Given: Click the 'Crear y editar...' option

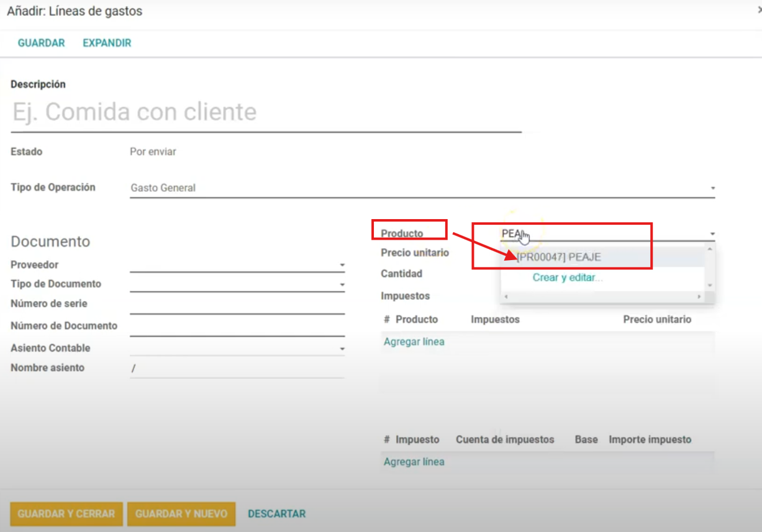Looking at the screenshot, I should click(567, 277).
